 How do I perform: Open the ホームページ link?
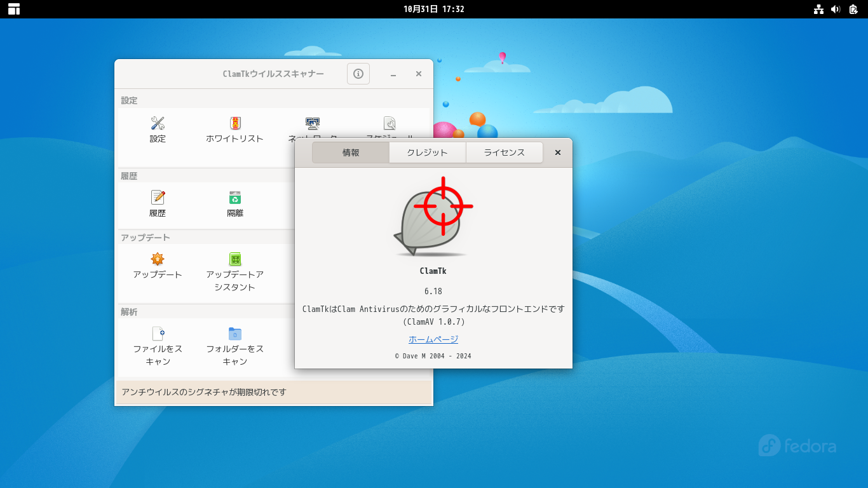tap(433, 339)
